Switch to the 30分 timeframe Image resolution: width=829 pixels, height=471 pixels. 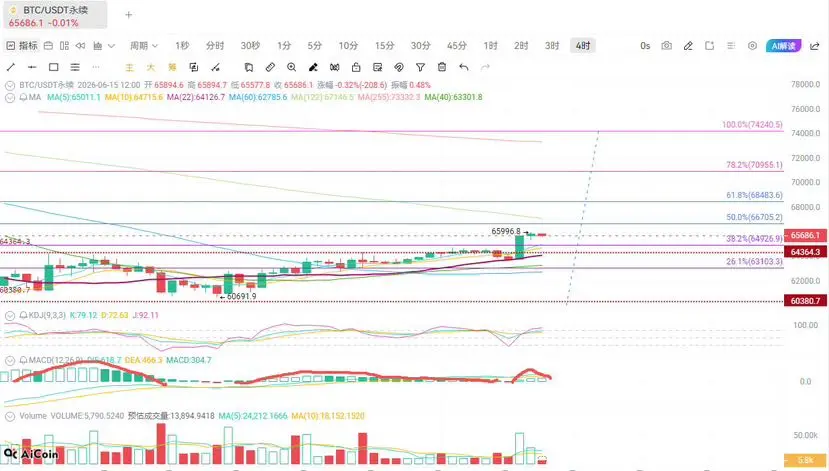(x=420, y=46)
